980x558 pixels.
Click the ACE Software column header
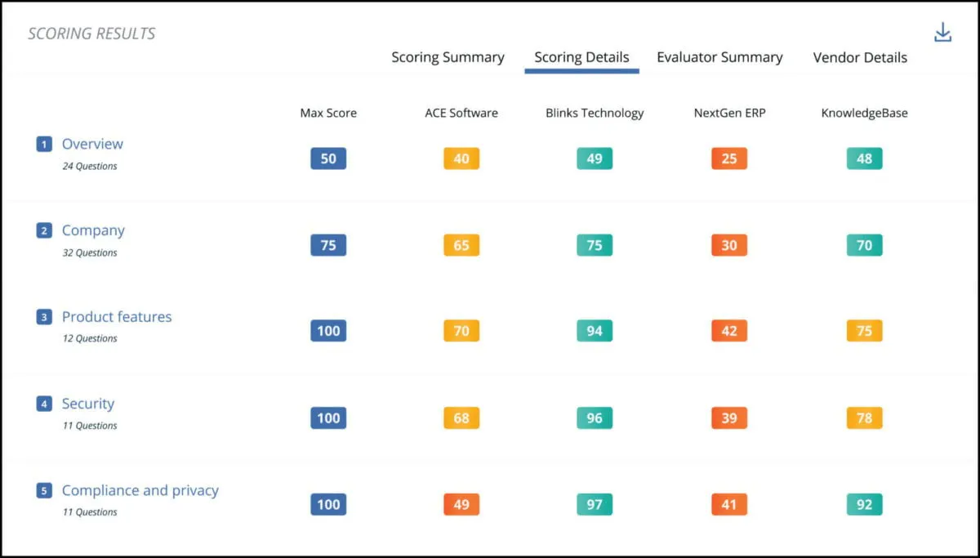(x=461, y=113)
